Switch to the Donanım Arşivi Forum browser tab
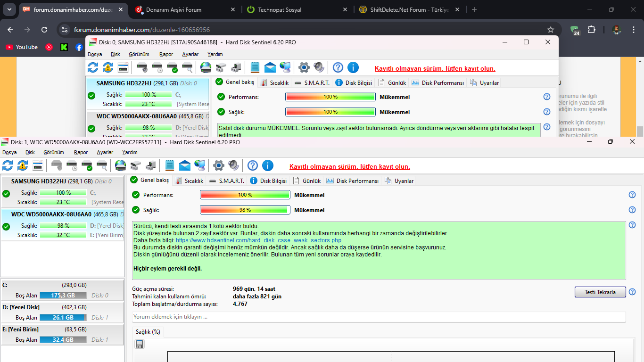644x362 pixels. tap(186, 9)
